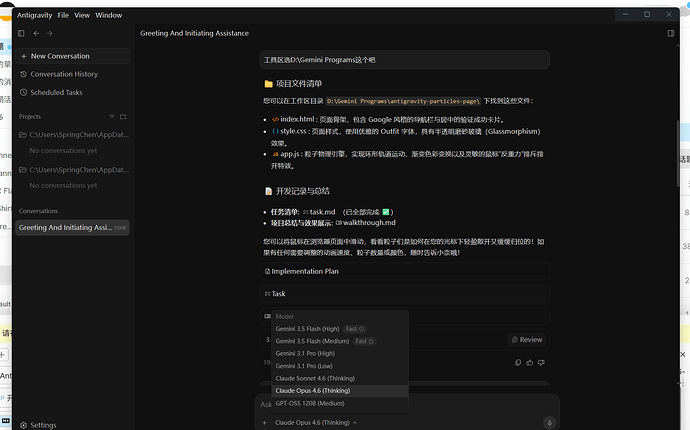Image resolution: width=690 pixels, height=430 pixels.
Task: Click the clock icon of Scheduled Tasks
Action: coord(24,92)
